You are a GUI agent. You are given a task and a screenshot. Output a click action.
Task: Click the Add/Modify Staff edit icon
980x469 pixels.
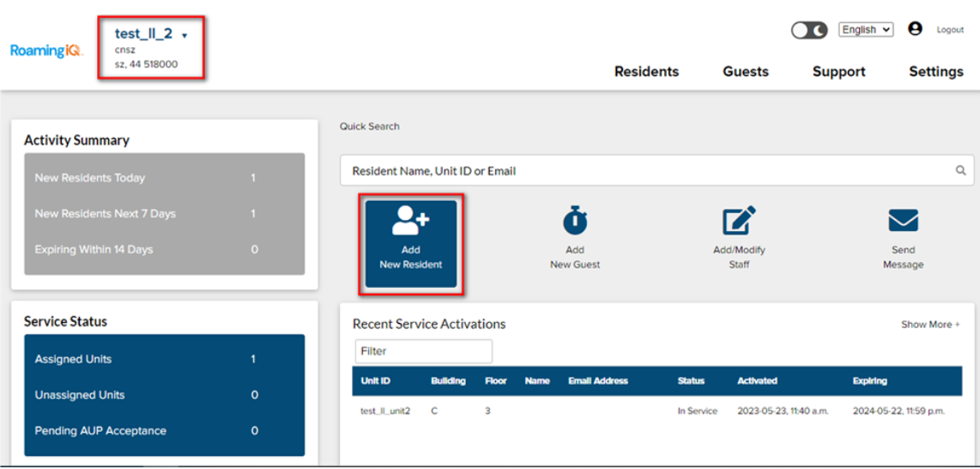(x=739, y=221)
